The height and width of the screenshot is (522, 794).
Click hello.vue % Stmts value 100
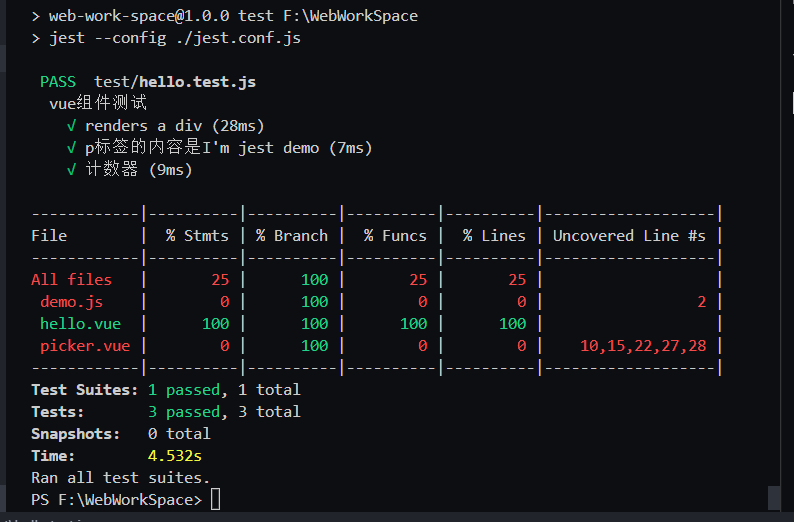click(x=216, y=324)
